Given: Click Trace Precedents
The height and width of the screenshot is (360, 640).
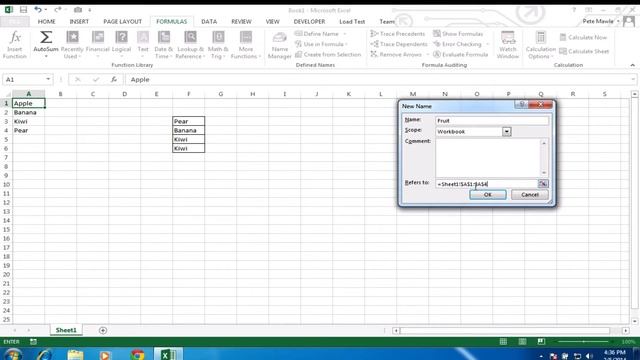Looking at the screenshot, I should pyautogui.click(x=398, y=34).
